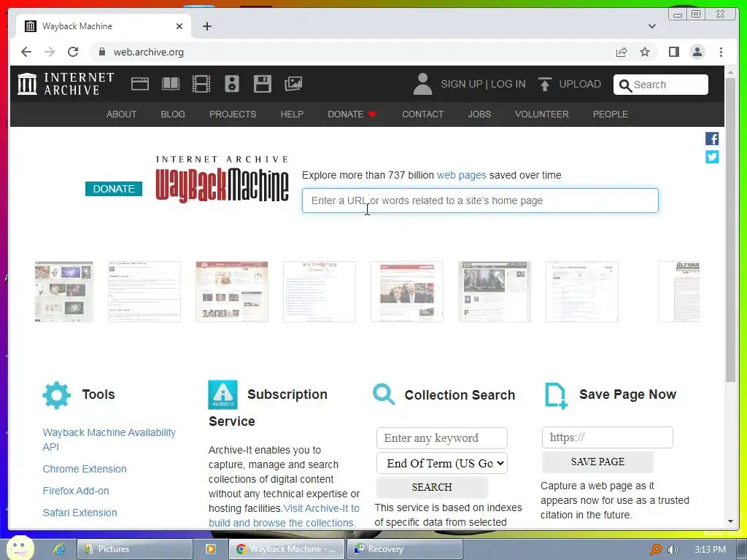747x560 pixels.
Task: Click the volume tray icon
Action: pyautogui.click(x=673, y=550)
